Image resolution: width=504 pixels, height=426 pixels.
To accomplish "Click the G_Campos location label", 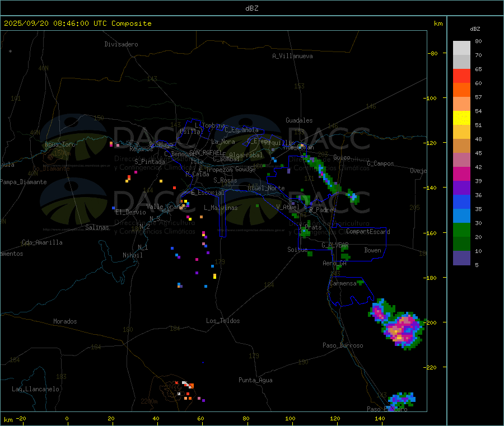I will 381,164.
